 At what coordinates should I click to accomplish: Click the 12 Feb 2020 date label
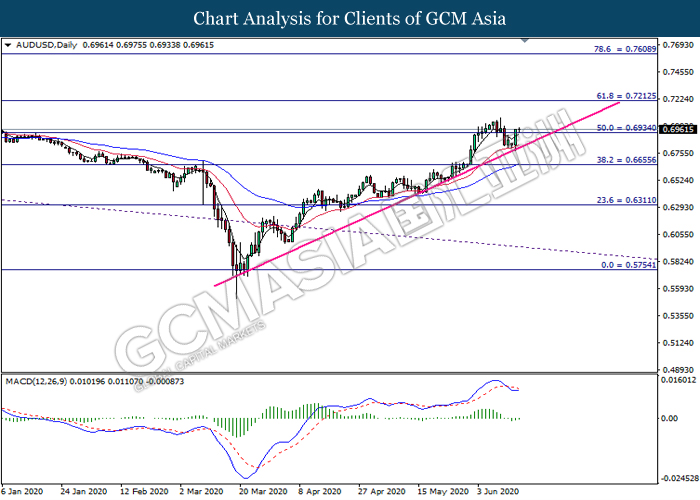[144, 492]
